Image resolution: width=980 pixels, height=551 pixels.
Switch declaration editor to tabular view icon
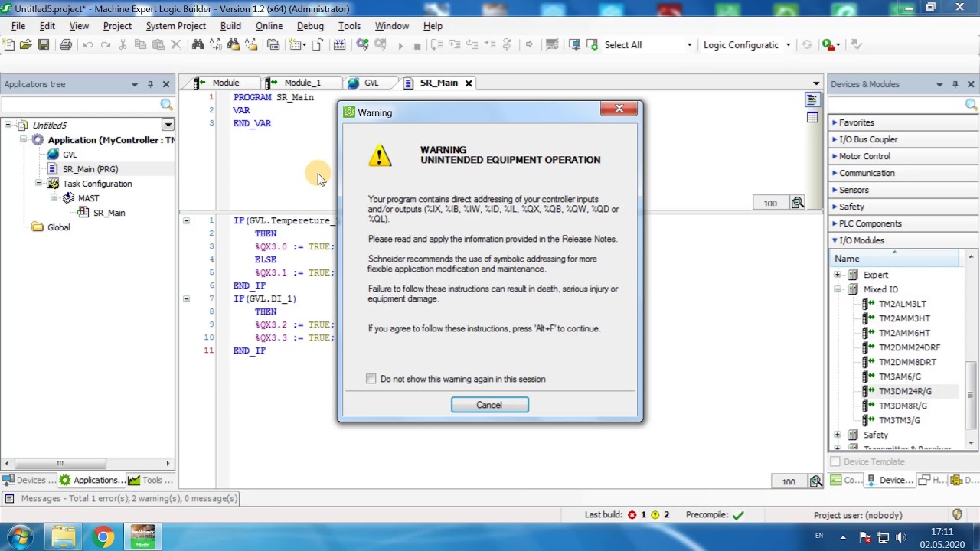coord(812,117)
